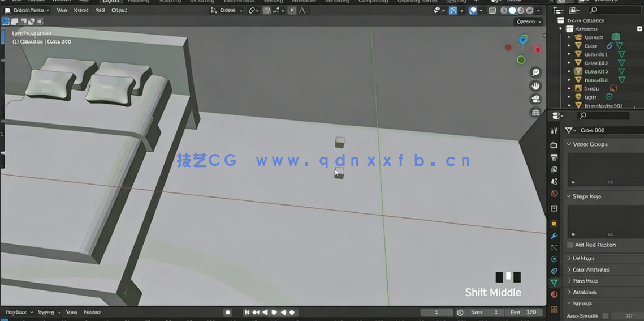Collapse the Collection in outliner
Screen dimensions: 644x321
(561, 29)
